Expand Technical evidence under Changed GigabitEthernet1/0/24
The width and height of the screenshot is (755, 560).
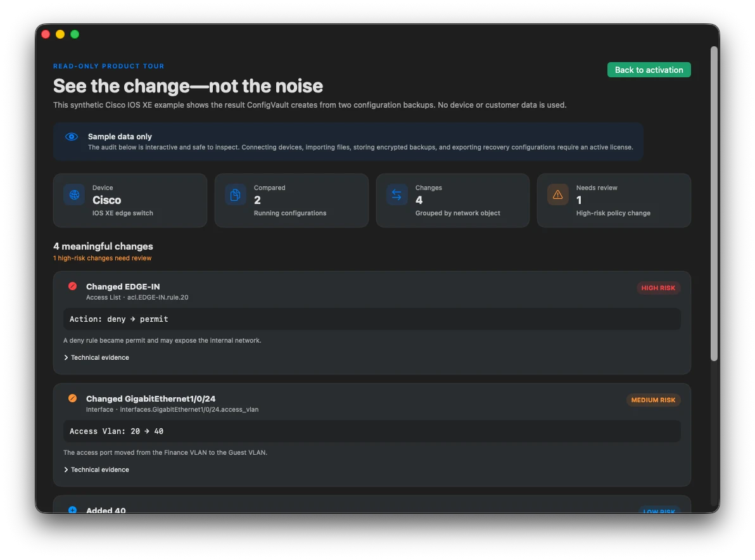96,469
